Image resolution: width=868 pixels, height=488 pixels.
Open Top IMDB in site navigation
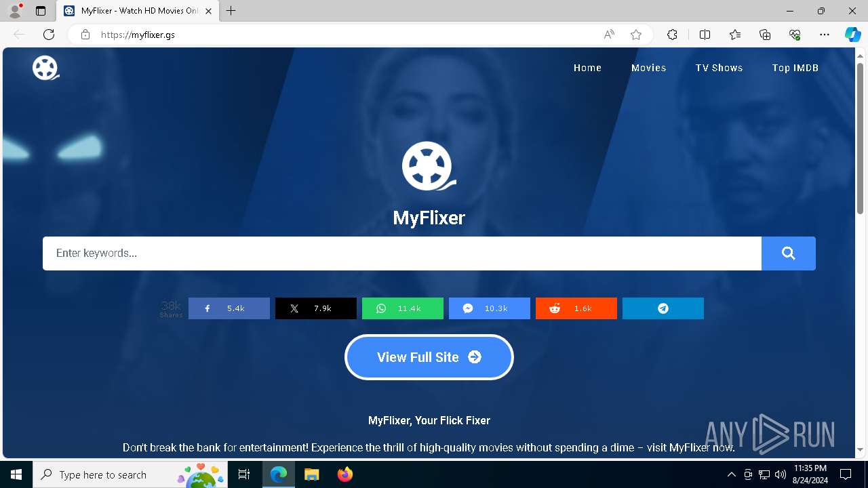(x=795, y=68)
